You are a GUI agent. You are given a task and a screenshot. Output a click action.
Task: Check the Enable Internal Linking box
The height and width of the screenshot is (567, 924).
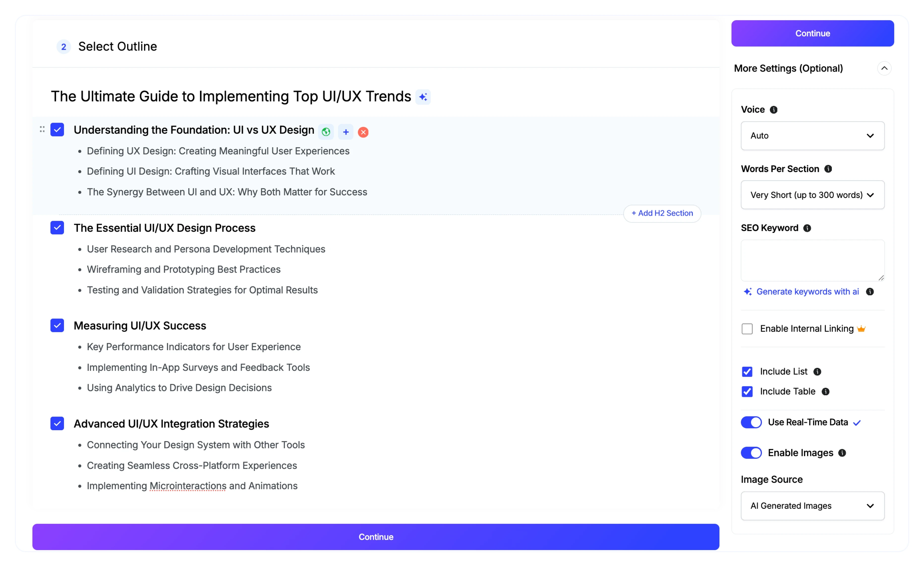[747, 329]
